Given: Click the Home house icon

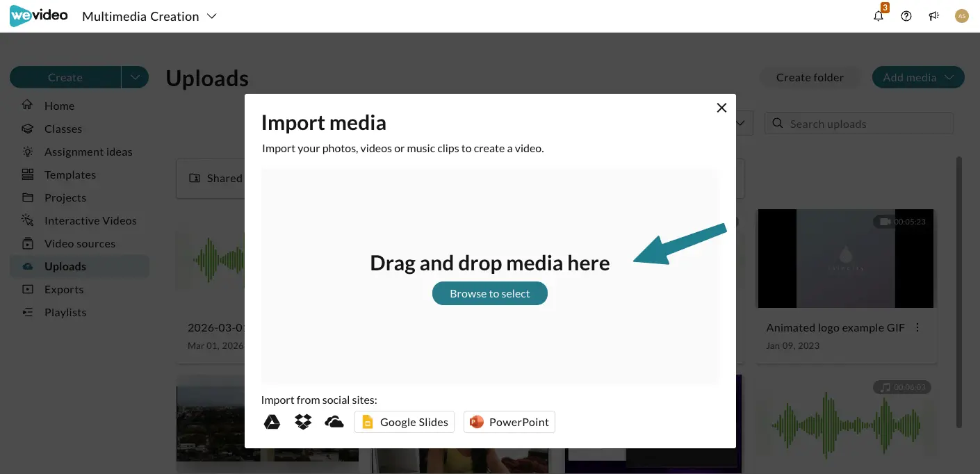Looking at the screenshot, I should [28, 105].
